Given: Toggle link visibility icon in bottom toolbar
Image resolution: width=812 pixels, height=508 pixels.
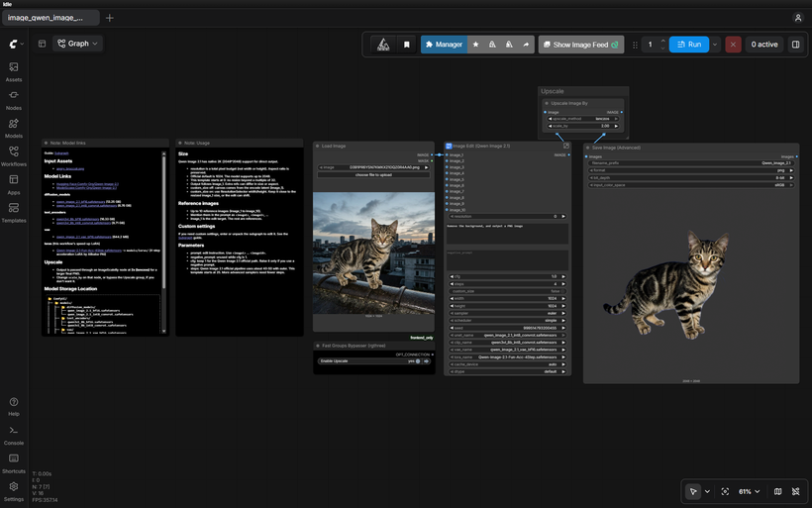Looking at the screenshot, I should click(796, 491).
